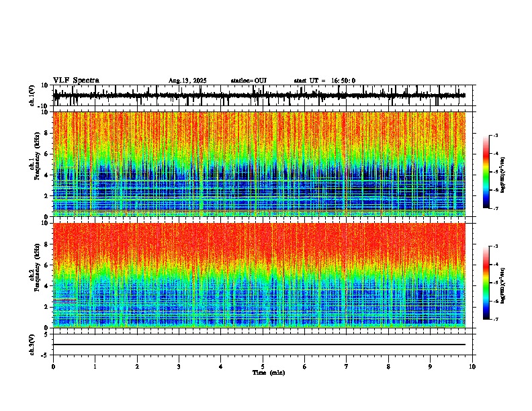
Task: Click the upper color scale bar beside ch.1
Action: click(486, 172)
